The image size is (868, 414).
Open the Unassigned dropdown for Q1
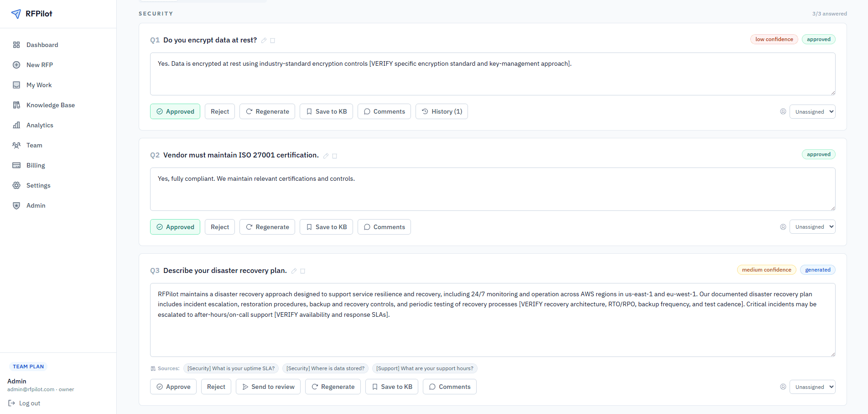pyautogui.click(x=812, y=112)
